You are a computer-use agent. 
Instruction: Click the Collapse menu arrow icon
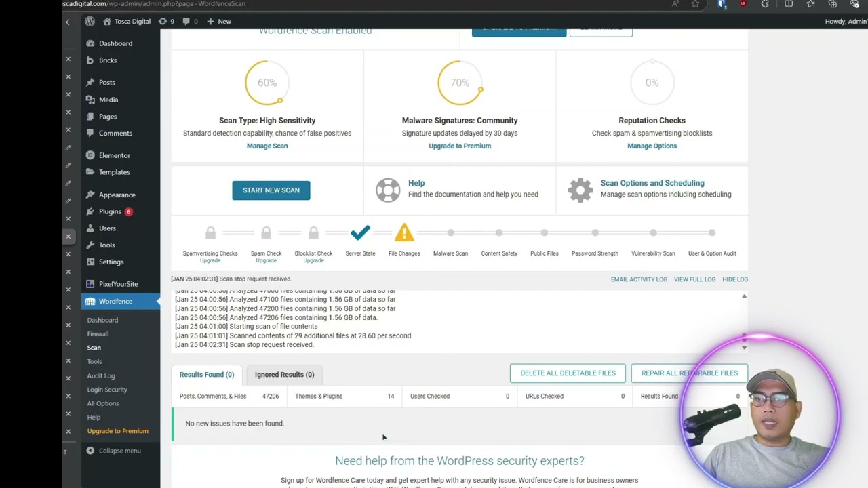90,451
